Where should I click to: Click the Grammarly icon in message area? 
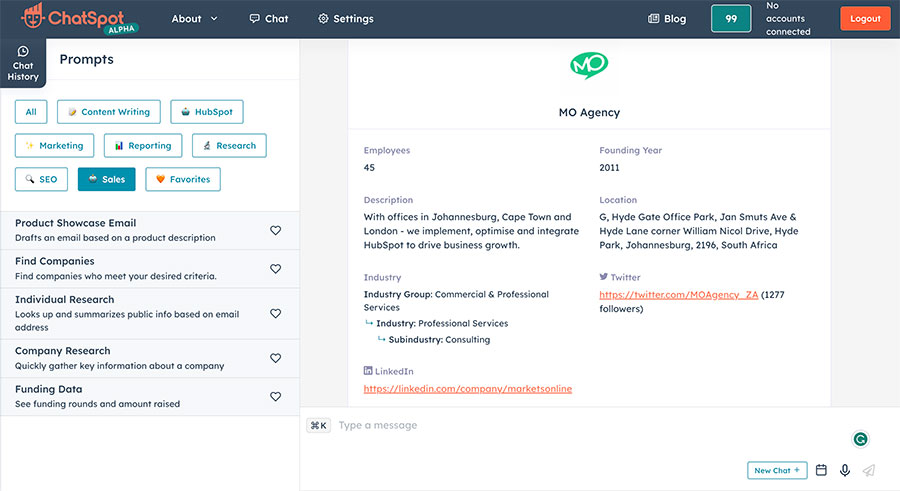pos(860,439)
